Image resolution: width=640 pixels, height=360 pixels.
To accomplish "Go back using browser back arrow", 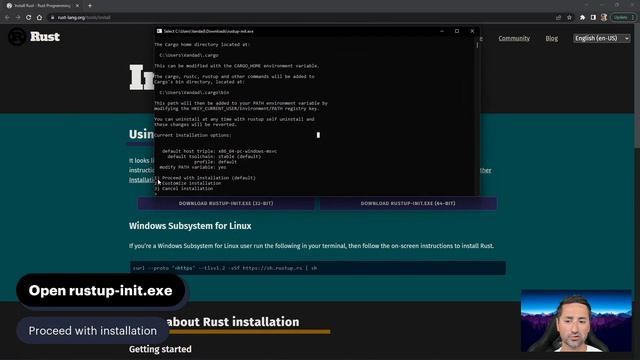I will tap(7, 18).
